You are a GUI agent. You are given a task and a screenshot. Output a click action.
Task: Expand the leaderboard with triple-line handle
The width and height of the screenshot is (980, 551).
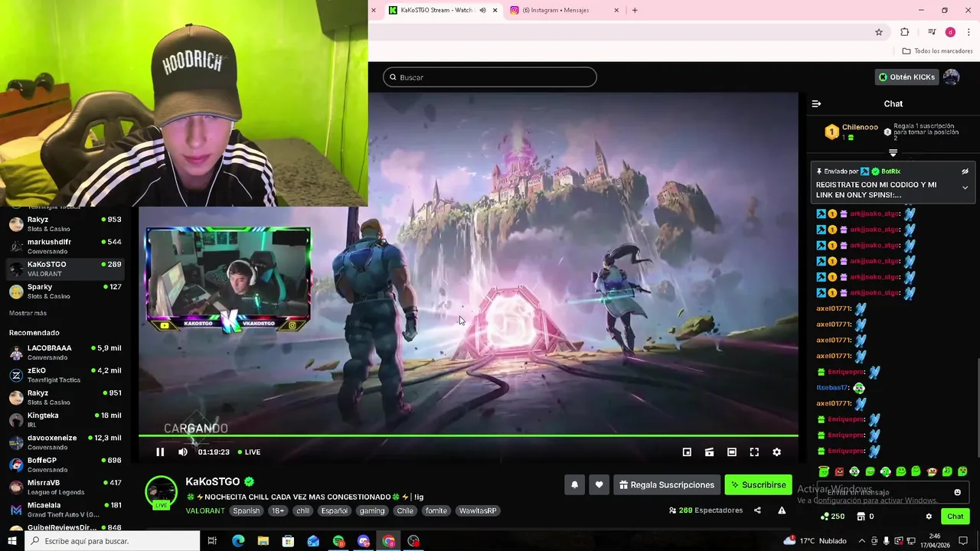point(893,152)
